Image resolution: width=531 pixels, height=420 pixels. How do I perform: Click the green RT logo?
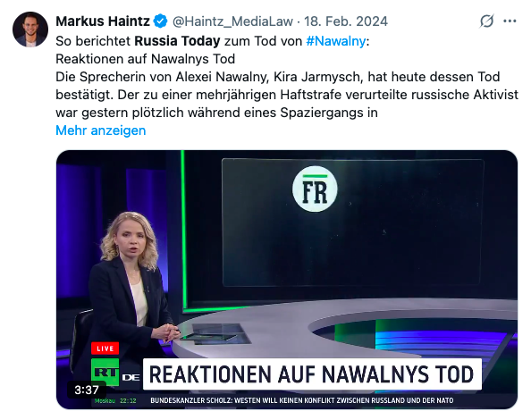(105, 372)
